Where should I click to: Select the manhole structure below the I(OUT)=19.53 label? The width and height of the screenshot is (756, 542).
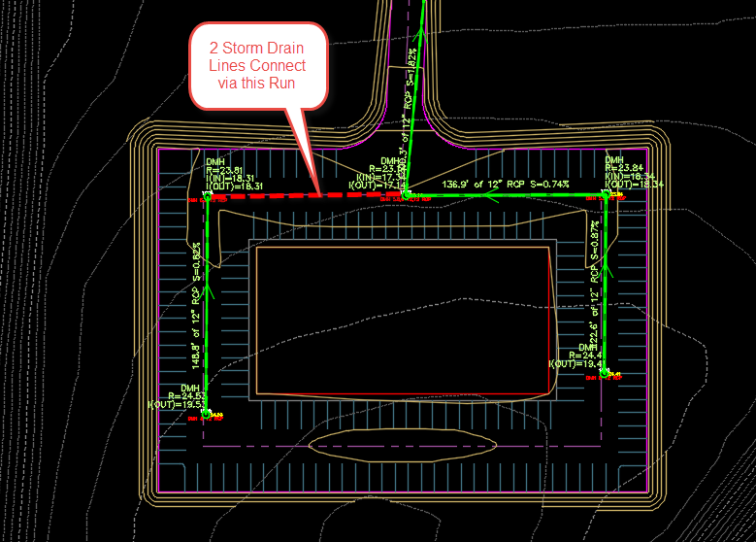(x=206, y=414)
